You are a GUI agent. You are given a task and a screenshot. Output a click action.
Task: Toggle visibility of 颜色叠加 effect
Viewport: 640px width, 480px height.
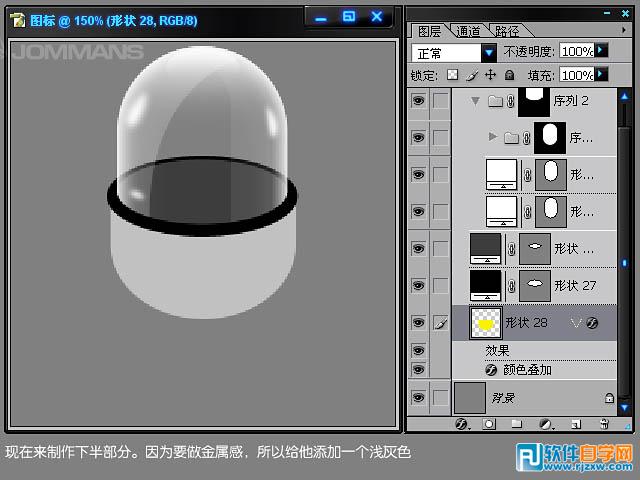(x=418, y=369)
